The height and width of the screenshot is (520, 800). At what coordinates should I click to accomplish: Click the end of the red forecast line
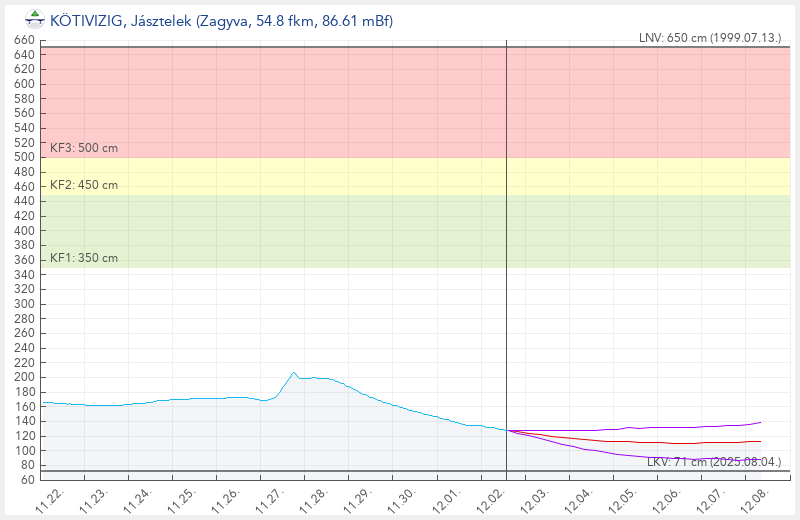[760, 441]
